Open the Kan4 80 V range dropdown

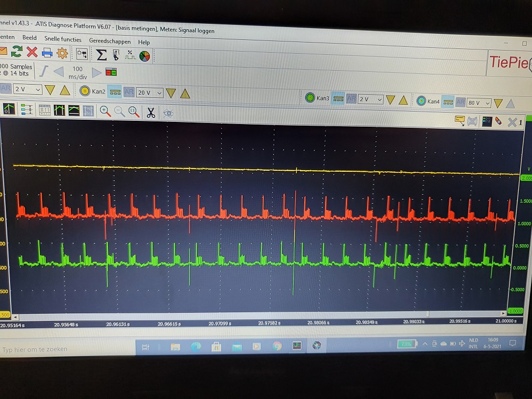pos(479,103)
